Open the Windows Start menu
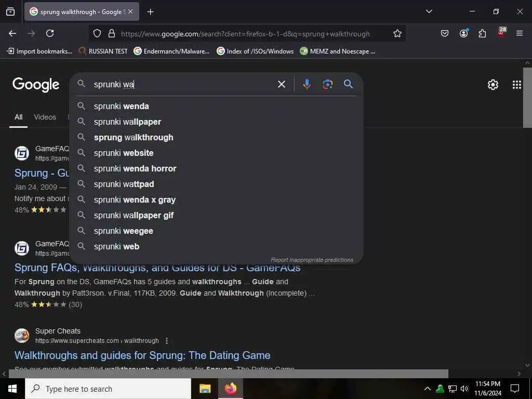The height and width of the screenshot is (399, 532). (12, 389)
